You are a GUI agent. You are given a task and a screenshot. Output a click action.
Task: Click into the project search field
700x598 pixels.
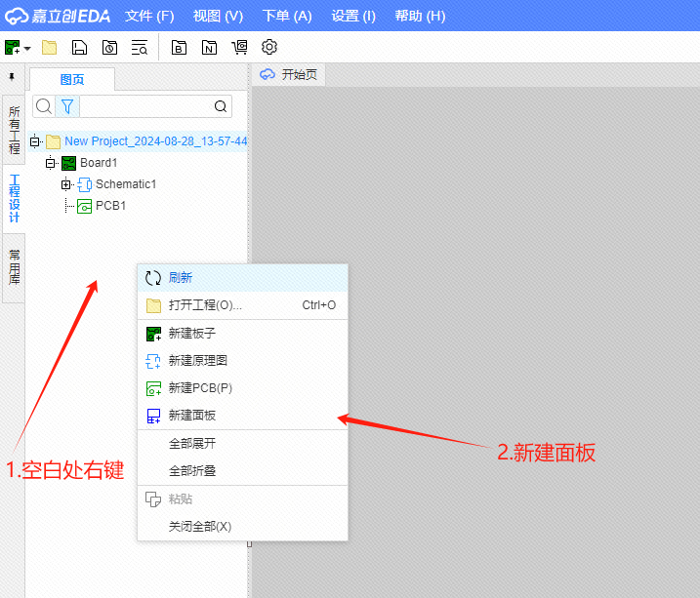145,106
